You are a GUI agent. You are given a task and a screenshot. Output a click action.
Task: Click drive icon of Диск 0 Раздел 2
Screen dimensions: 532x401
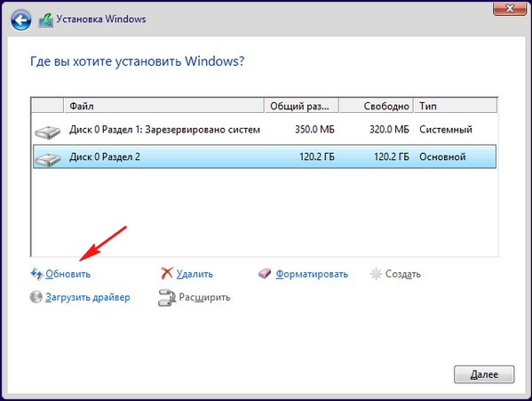(x=47, y=159)
